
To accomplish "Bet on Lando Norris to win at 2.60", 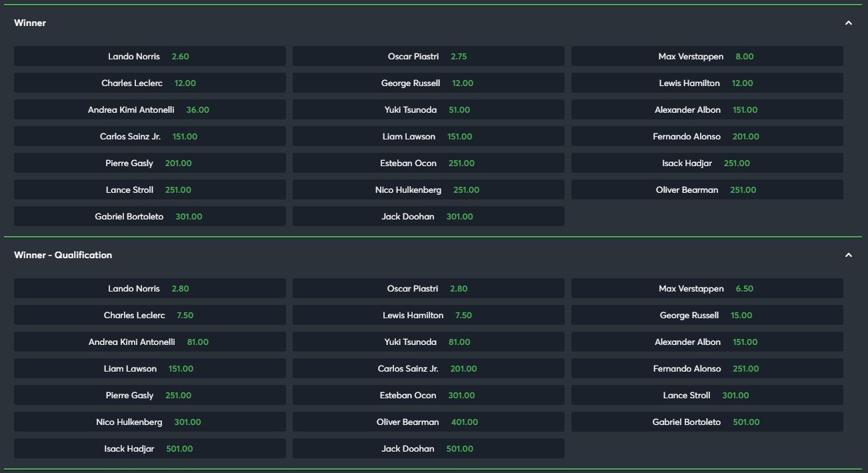I will (149, 57).
